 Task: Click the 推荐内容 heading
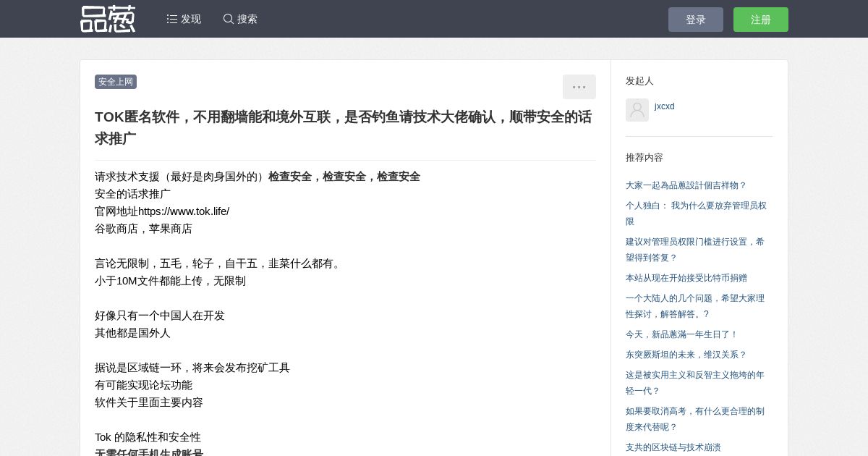tap(644, 158)
